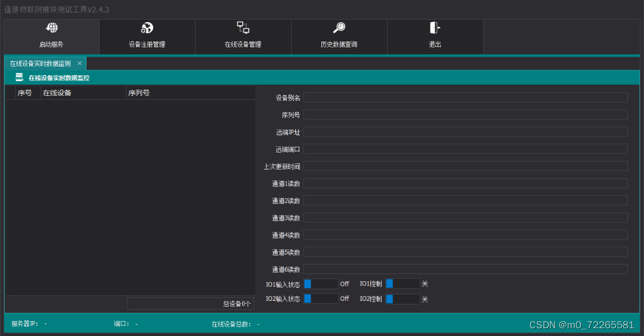644x336 pixels.
Task: Open 设备注册管理 from the toolbar
Action: [x=147, y=36]
